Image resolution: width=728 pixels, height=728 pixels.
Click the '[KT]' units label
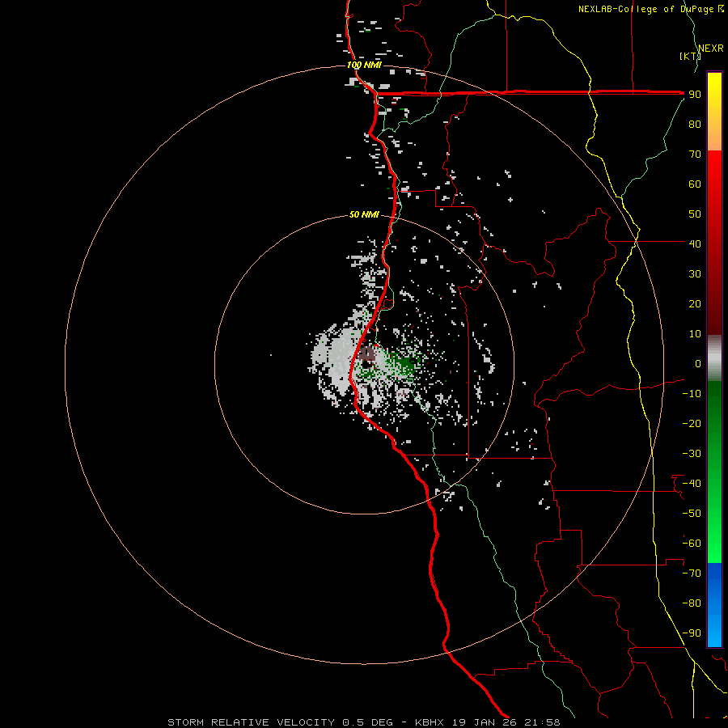click(x=690, y=56)
